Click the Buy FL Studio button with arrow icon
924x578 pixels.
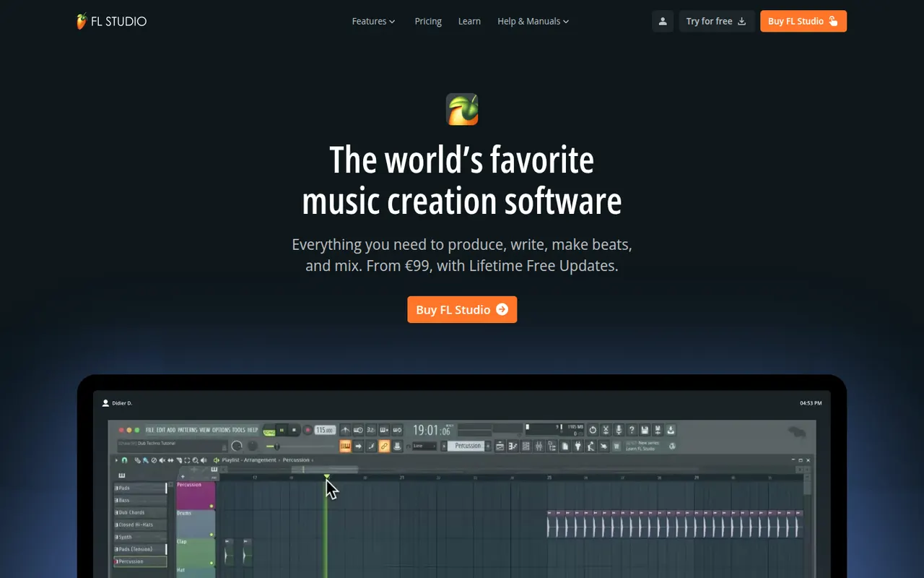[462, 309]
